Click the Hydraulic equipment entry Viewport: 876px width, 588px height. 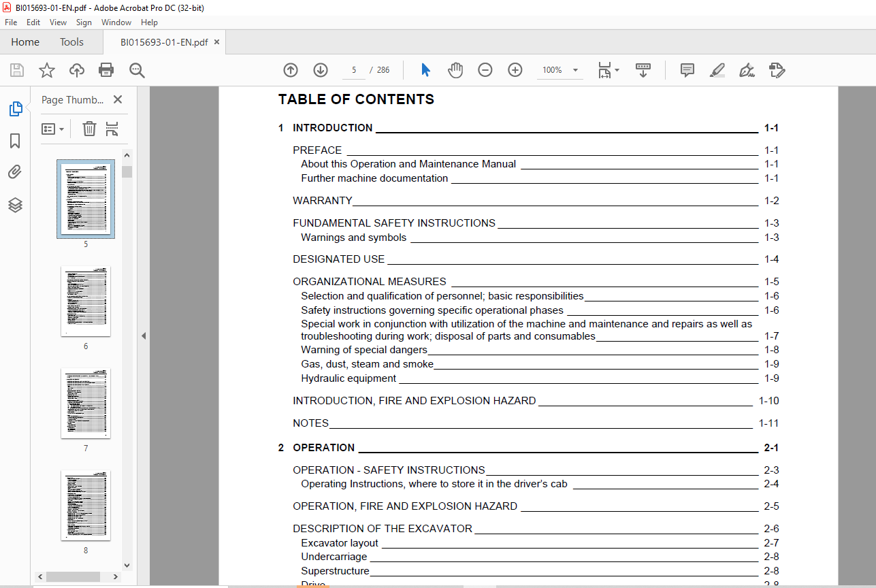[540, 378]
